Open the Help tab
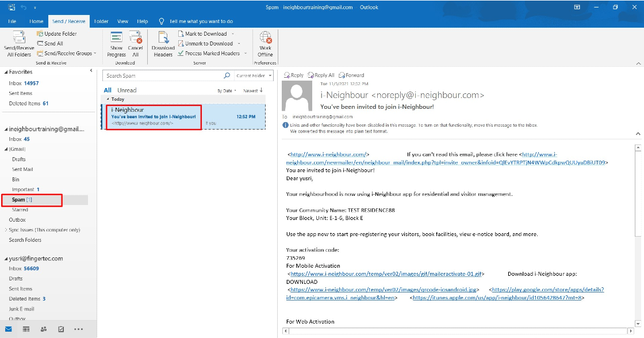The width and height of the screenshot is (644, 338). (x=142, y=21)
